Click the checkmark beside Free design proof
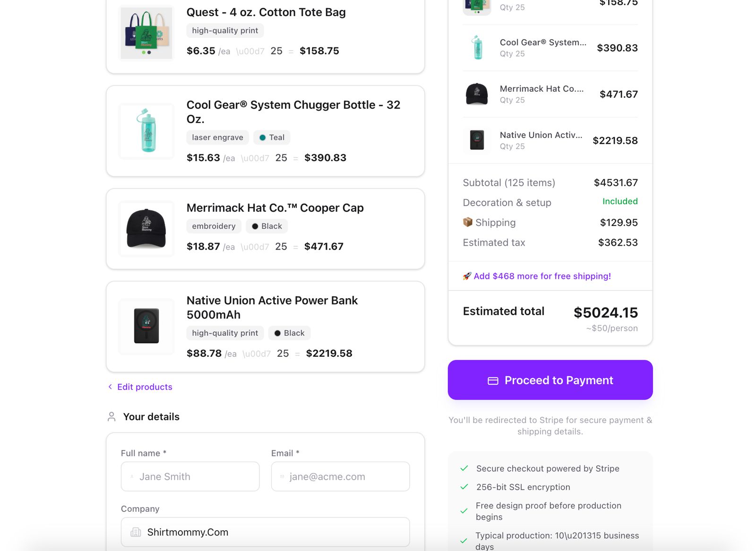 (464, 511)
